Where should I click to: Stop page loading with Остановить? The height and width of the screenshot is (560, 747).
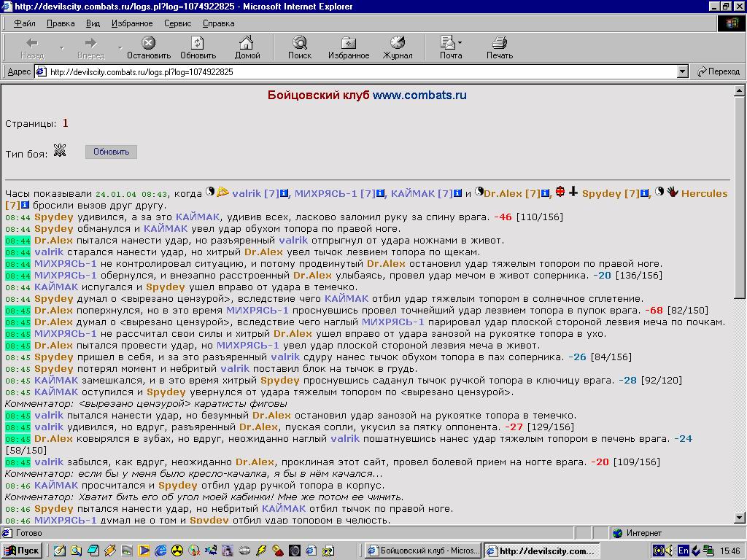point(149,47)
